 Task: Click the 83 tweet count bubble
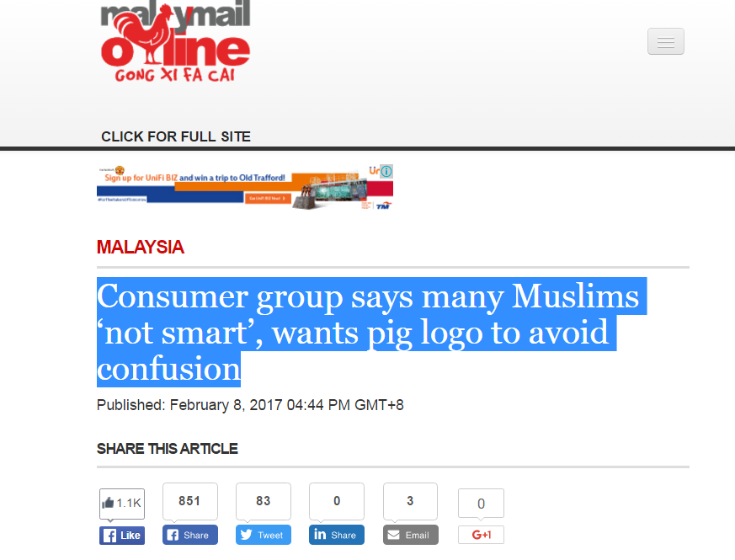[263, 501]
